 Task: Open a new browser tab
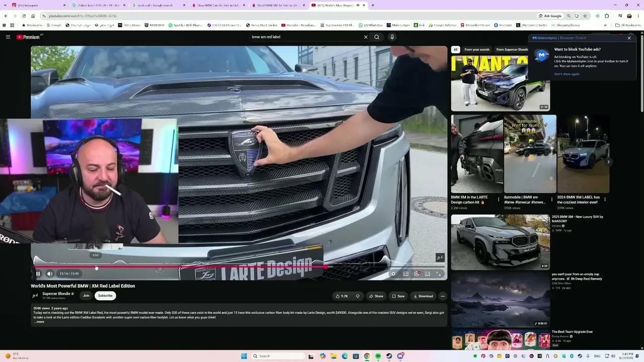373,5
